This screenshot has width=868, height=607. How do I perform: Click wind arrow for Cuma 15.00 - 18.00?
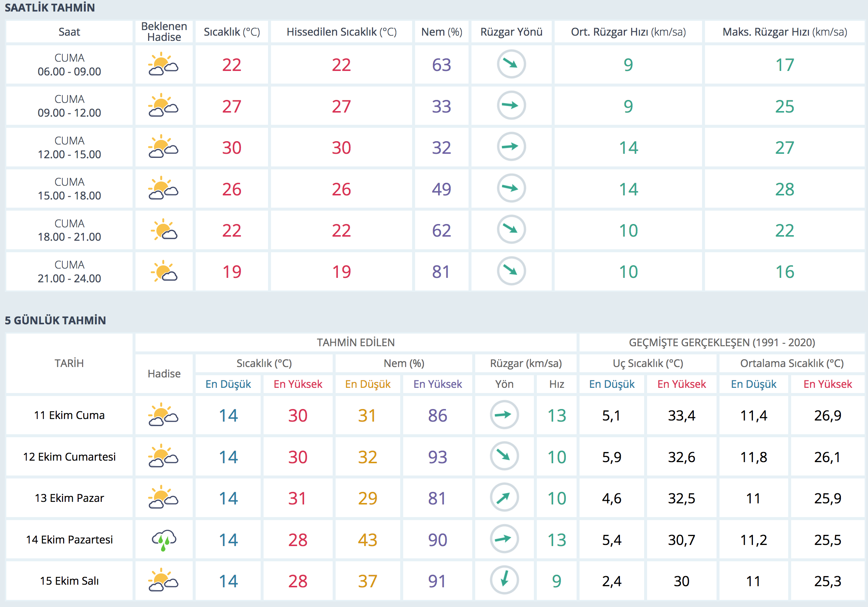pos(511,188)
